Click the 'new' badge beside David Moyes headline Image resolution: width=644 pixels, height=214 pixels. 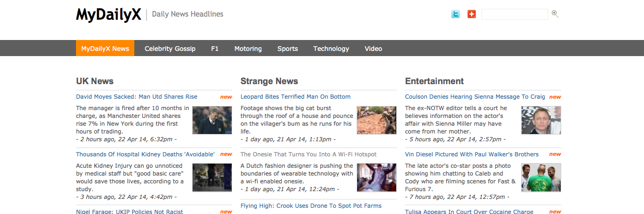[x=226, y=97]
